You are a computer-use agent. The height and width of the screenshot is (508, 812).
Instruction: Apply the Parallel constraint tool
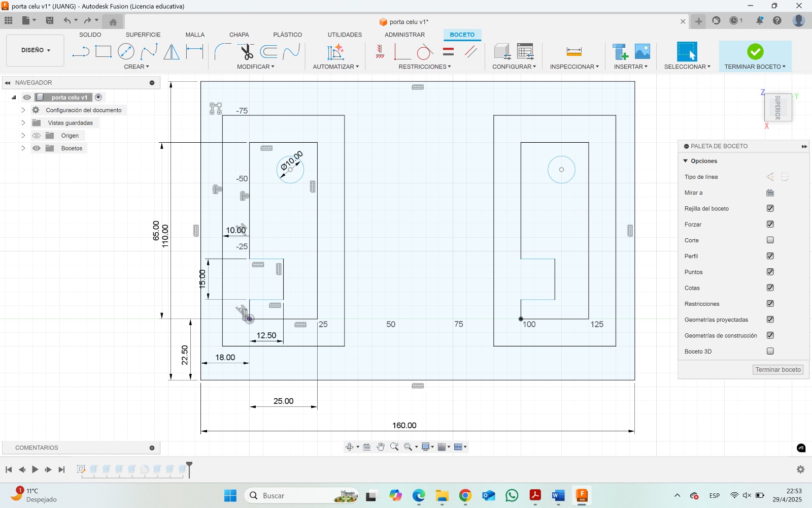(471, 52)
